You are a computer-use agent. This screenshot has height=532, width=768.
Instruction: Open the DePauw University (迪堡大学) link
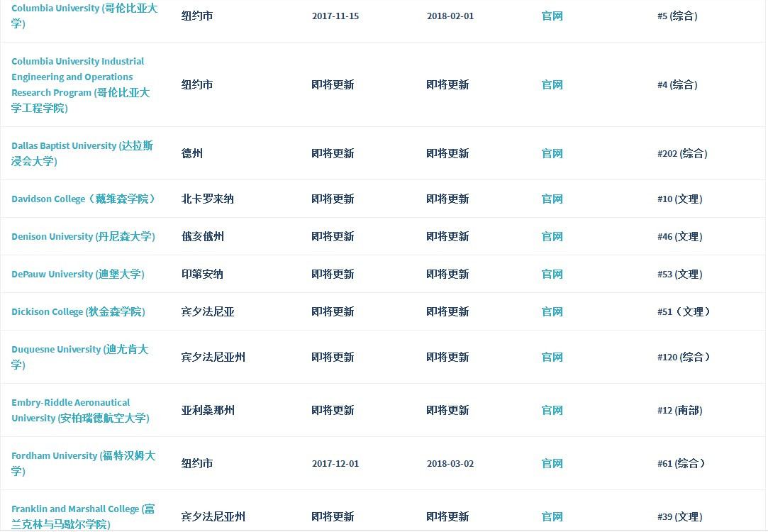(78, 275)
